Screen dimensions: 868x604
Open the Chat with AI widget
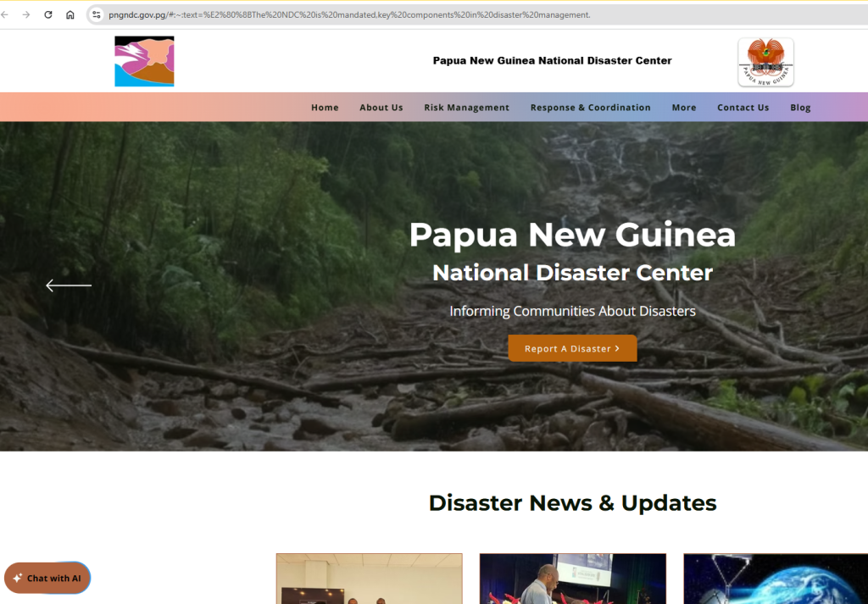[47, 578]
